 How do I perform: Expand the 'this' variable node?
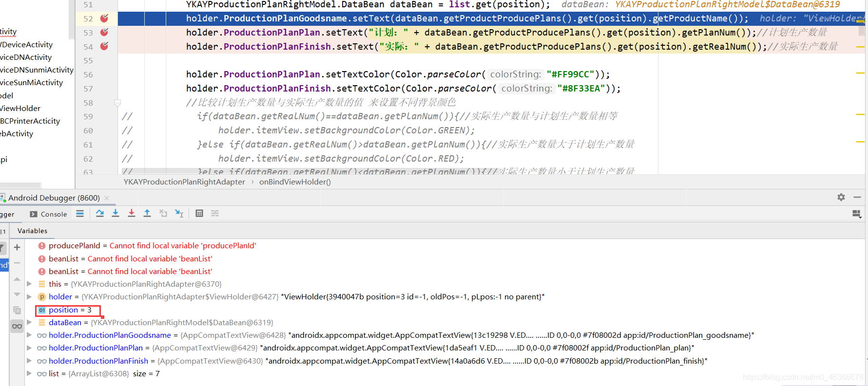tap(29, 284)
